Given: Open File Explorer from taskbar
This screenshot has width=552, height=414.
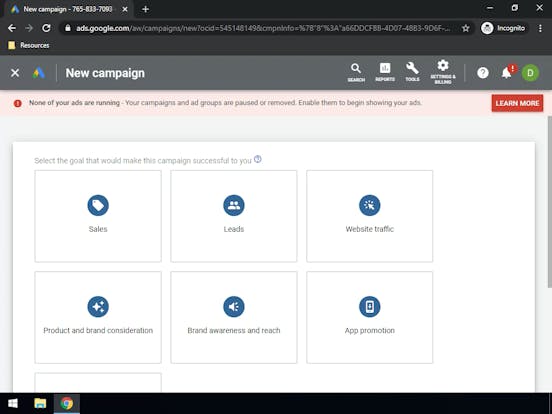Looking at the screenshot, I should point(40,403).
